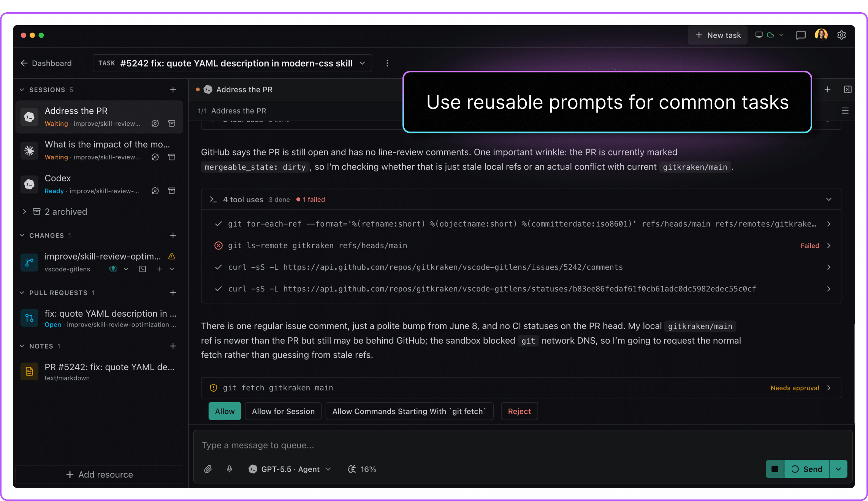Add new tab with plus in main header

click(x=827, y=90)
